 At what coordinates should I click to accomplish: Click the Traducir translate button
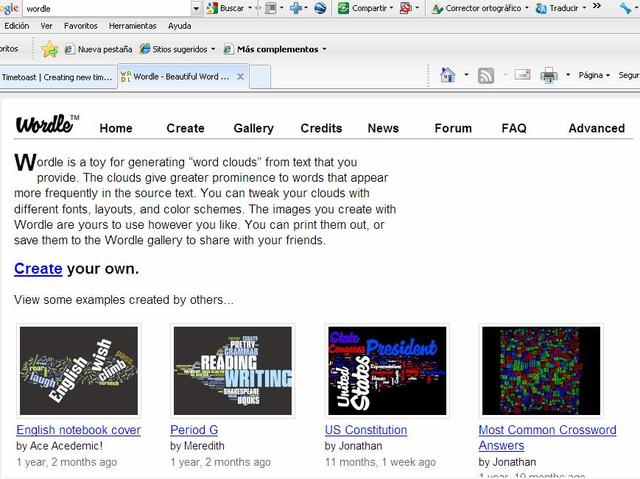click(557, 8)
